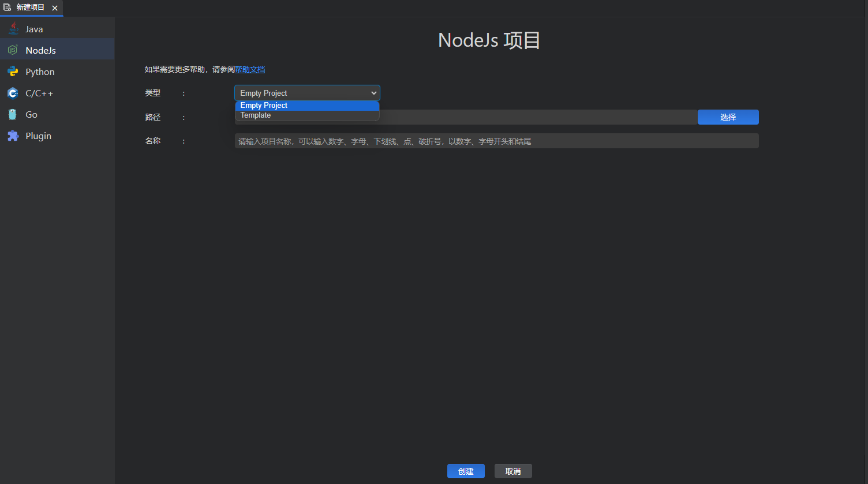
Task: Click the 取消 button
Action: 513,471
